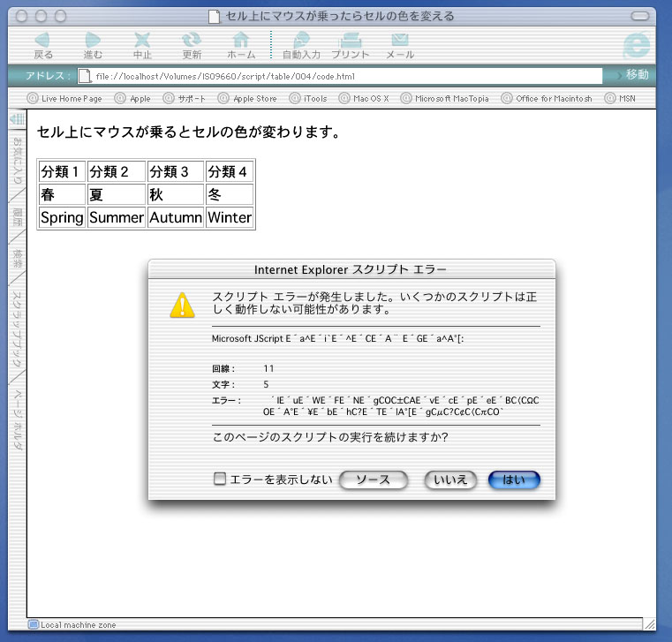Confirm with the はい button
672x642 pixels.
[x=514, y=480]
